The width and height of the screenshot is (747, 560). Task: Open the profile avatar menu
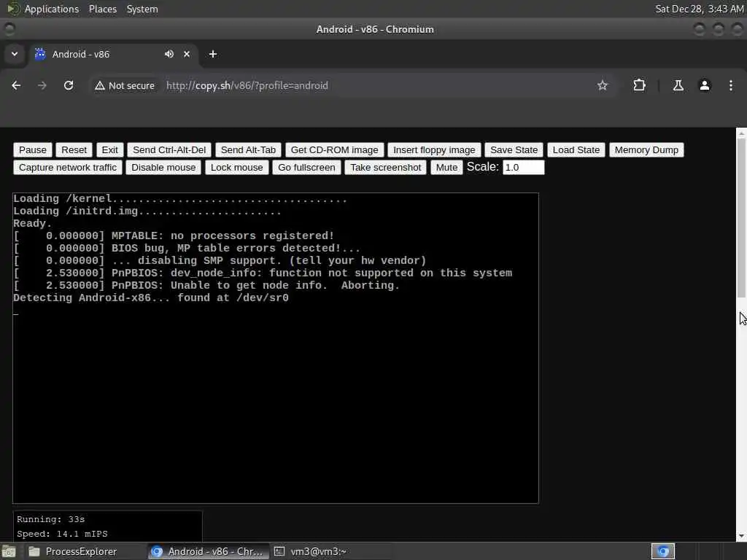click(705, 85)
